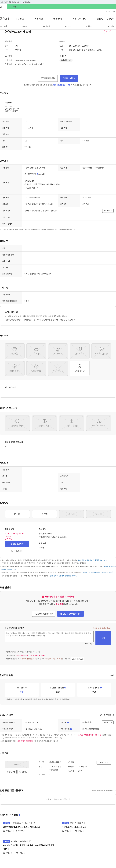Open 지도 보기 beside 천안고용센터
The width and height of the screenshot is (116, 868).
(108, 722)
